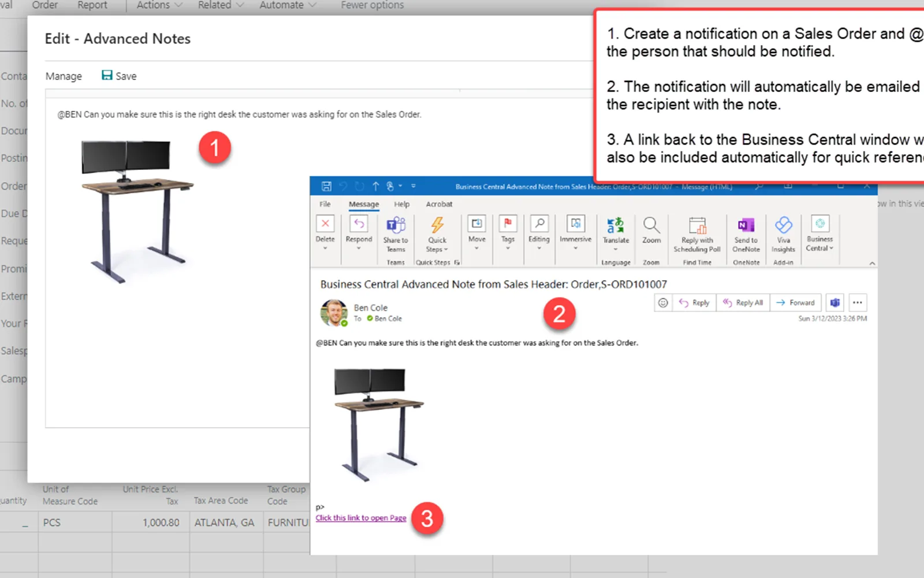924x578 pixels.
Task: Open the more actions ellipsis in email
Action: (857, 302)
